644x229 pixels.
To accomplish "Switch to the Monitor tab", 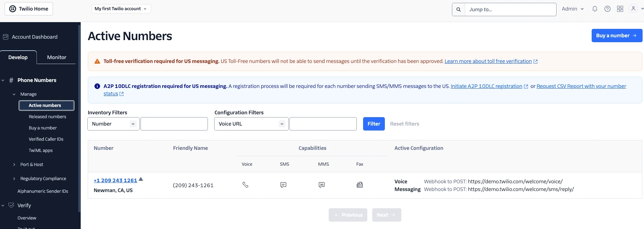I will tap(57, 57).
